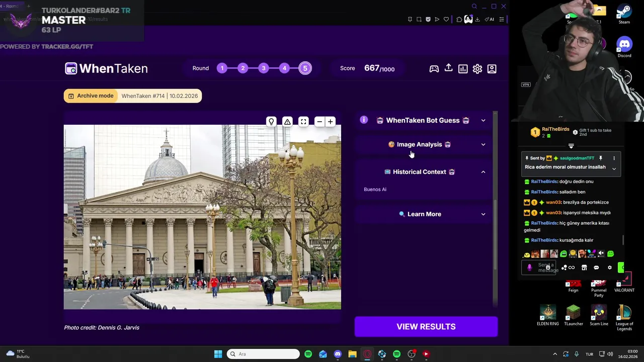Click the TUR keyboard language indicator
The height and width of the screenshot is (362, 644).
click(x=589, y=354)
